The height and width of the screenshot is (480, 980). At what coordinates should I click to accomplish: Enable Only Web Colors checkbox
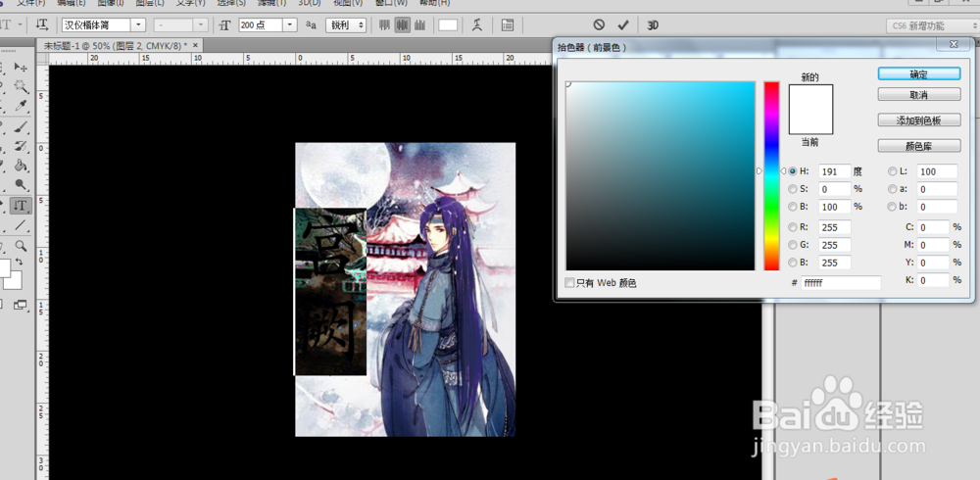click(x=569, y=283)
